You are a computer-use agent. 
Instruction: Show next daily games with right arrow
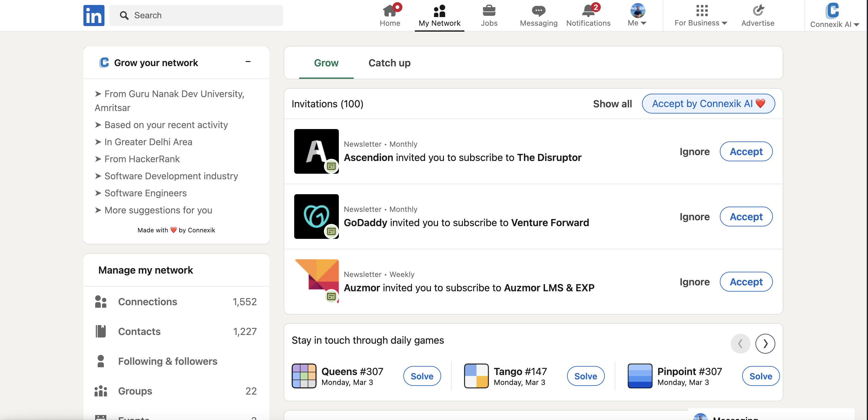tap(765, 343)
